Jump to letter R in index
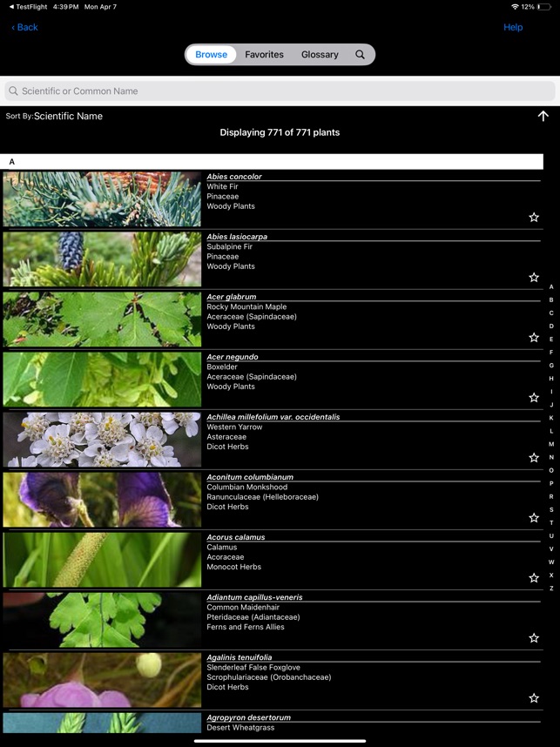The image size is (560, 747). [551, 496]
